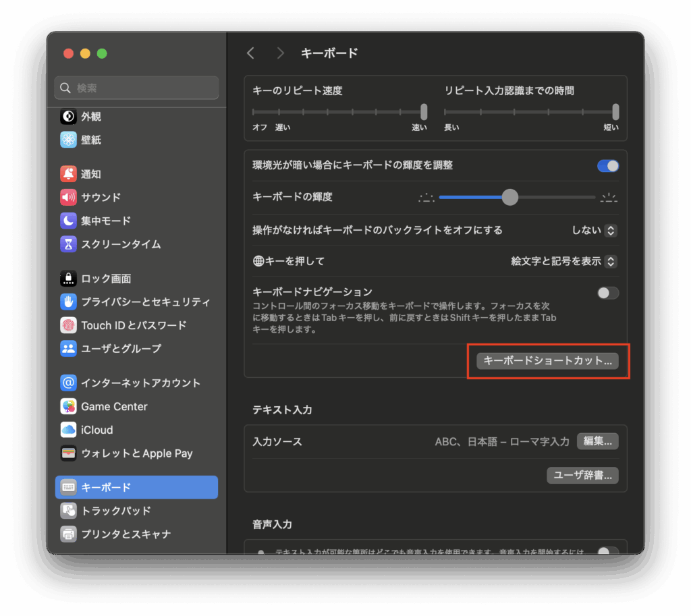The image size is (691, 616).
Task: Toggle the 音声入力 dictation switch
Action: click(607, 551)
